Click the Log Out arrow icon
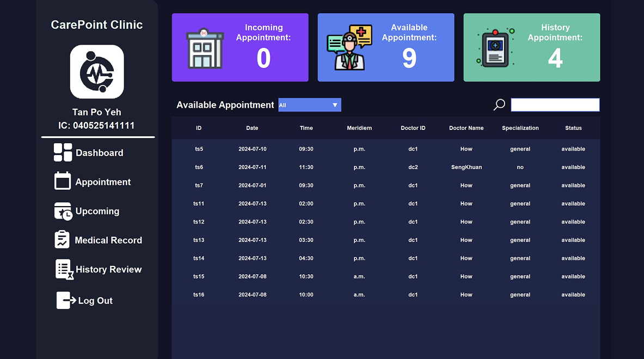Image resolution: width=644 pixels, height=359 pixels. coord(66,300)
